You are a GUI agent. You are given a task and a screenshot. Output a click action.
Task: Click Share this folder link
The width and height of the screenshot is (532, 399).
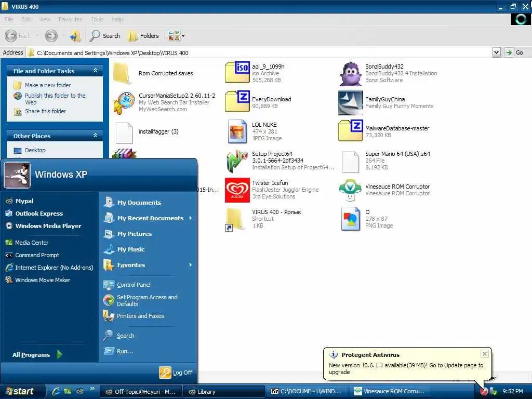click(x=46, y=111)
